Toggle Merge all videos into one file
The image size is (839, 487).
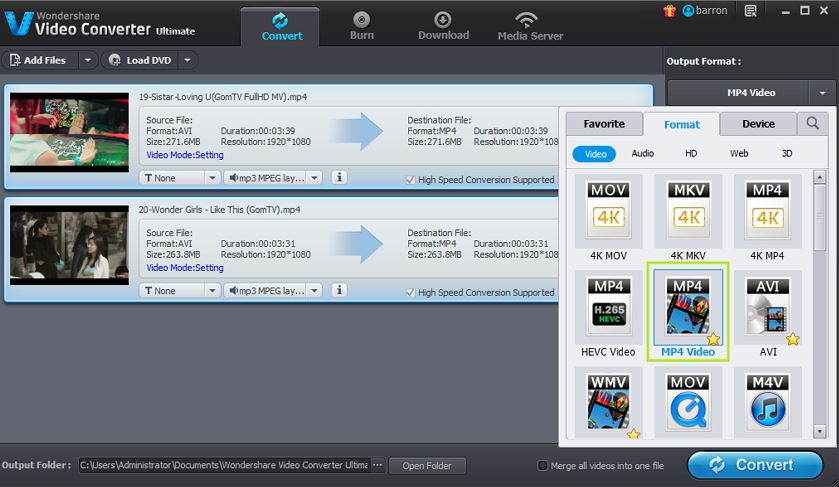542,466
